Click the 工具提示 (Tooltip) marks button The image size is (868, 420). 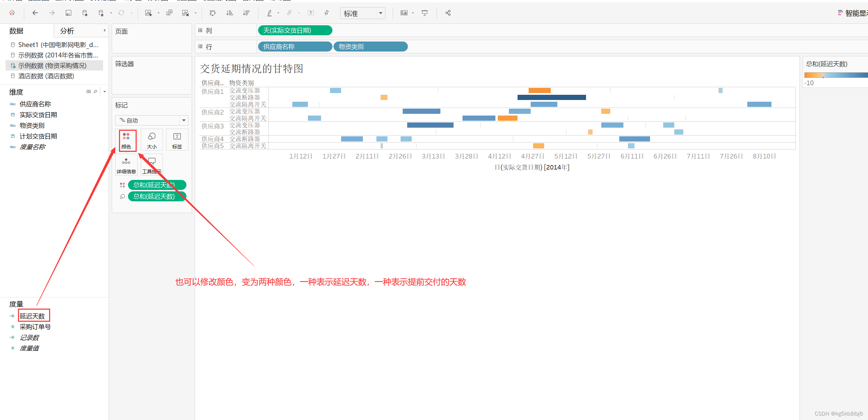(x=152, y=165)
